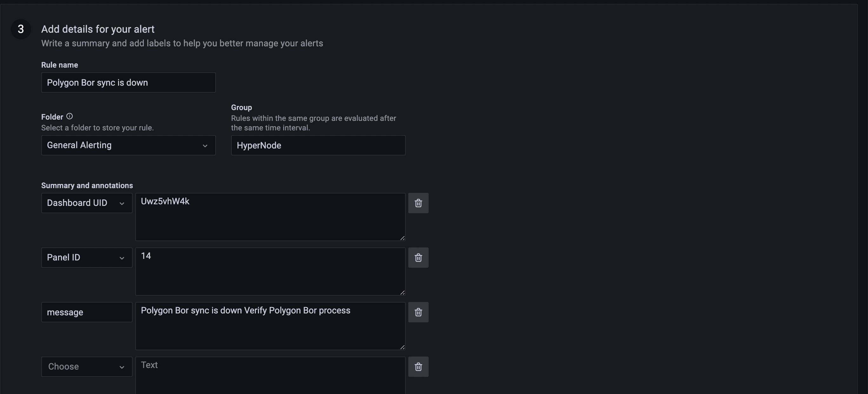This screenshot has width=868, height=394.
Task: Remove the message annotation with trash icon
Action: click(418, 312)
